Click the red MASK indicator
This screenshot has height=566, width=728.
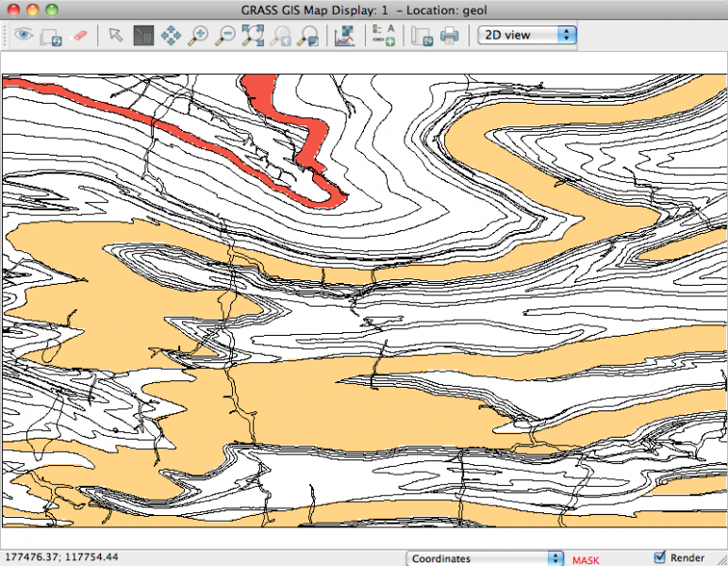[x=585, y=559]
